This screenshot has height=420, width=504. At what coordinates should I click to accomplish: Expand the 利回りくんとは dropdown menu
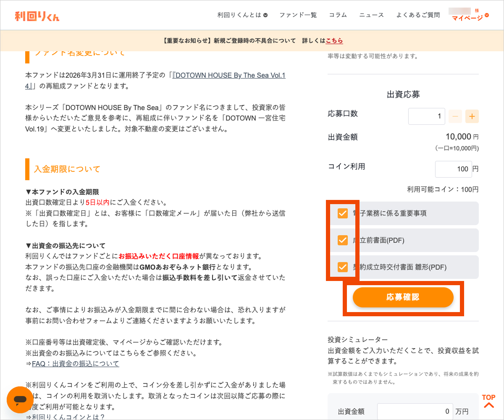(x=242, y=15)
